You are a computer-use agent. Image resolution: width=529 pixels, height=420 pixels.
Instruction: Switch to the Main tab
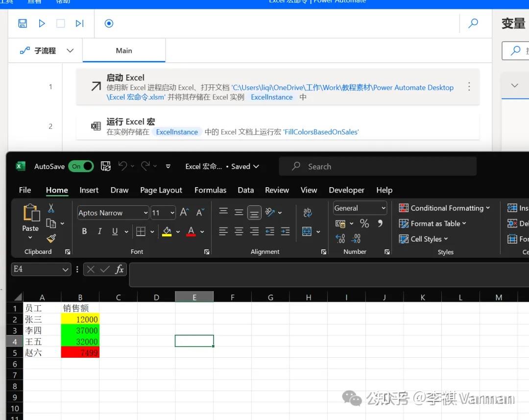(x=124, y=50)
